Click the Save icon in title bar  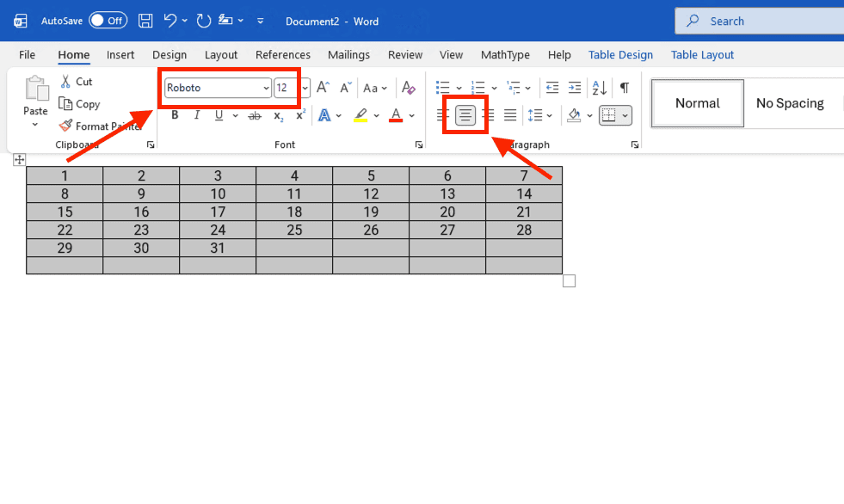[145, 21]
